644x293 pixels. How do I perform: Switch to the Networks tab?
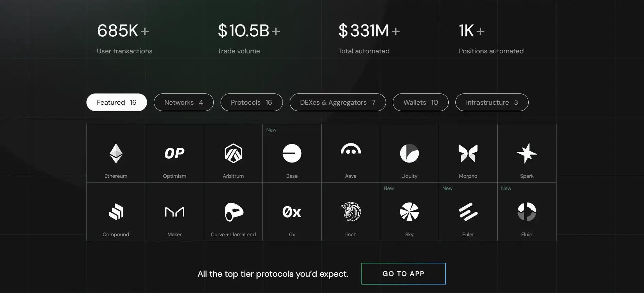[x=183, y=102]
